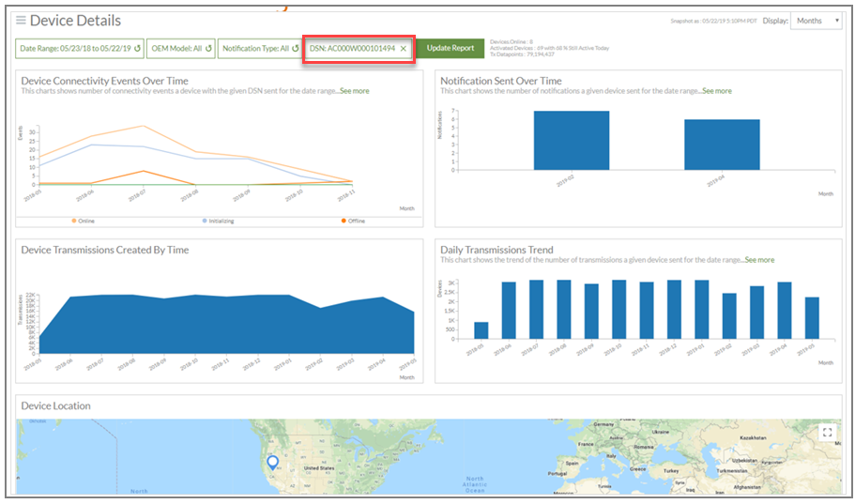Toggle the Online legend series

pos(83,221)
